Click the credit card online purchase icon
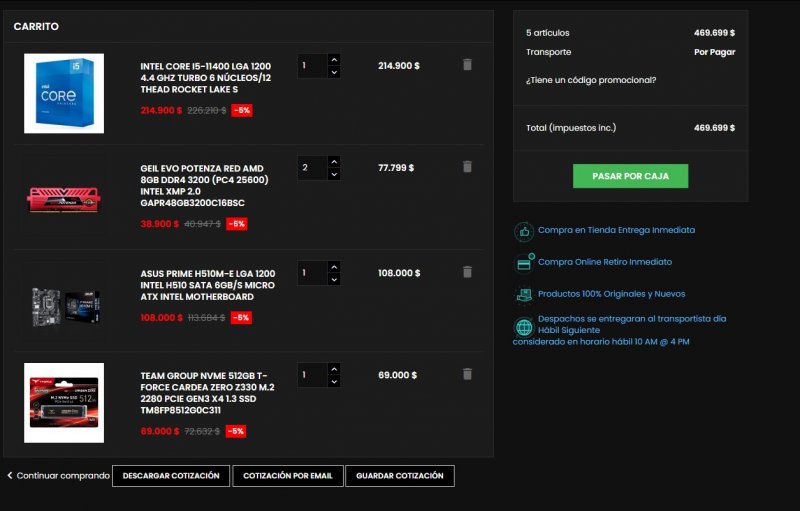Viewport: 800px width, 511px height. [524, 263]
